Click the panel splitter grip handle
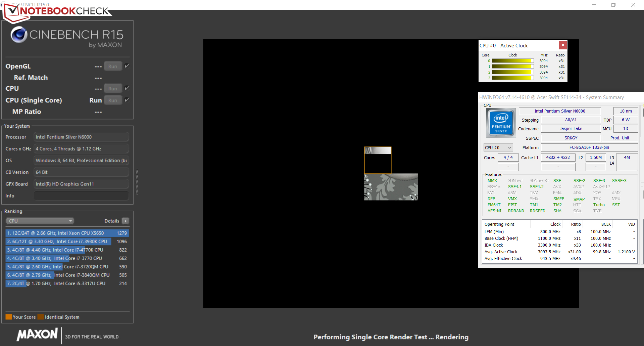Screen dimensions: 644x346 (x=137, y=182)
